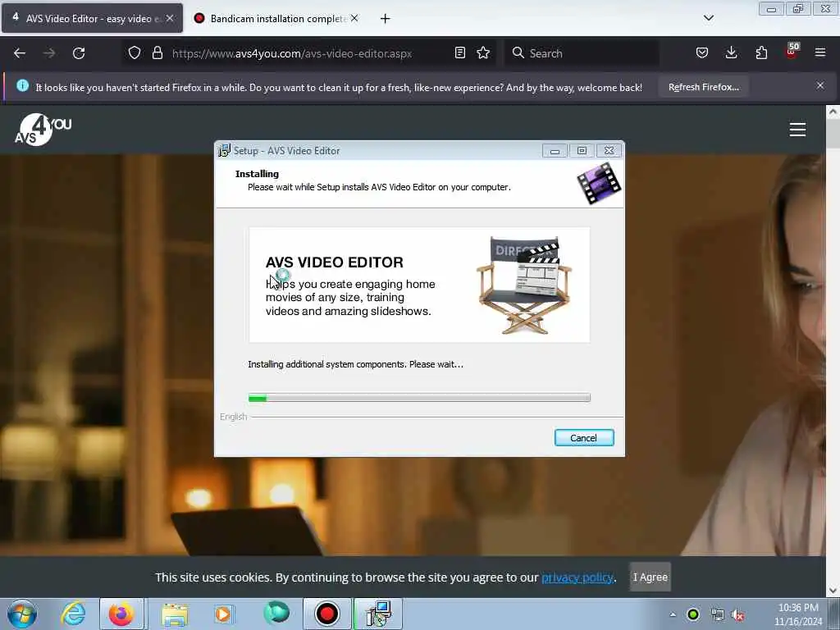Minimize the Setup - AVS Video Editor window
This screenshot has height=630, width=840.
point(555,151)
